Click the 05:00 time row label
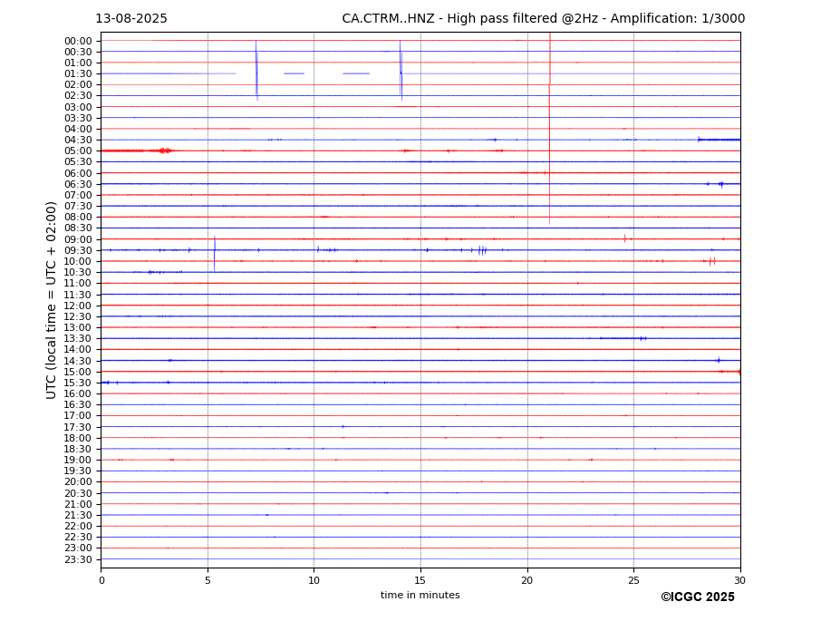Screen dimensions: 840x631 (78, 150)
